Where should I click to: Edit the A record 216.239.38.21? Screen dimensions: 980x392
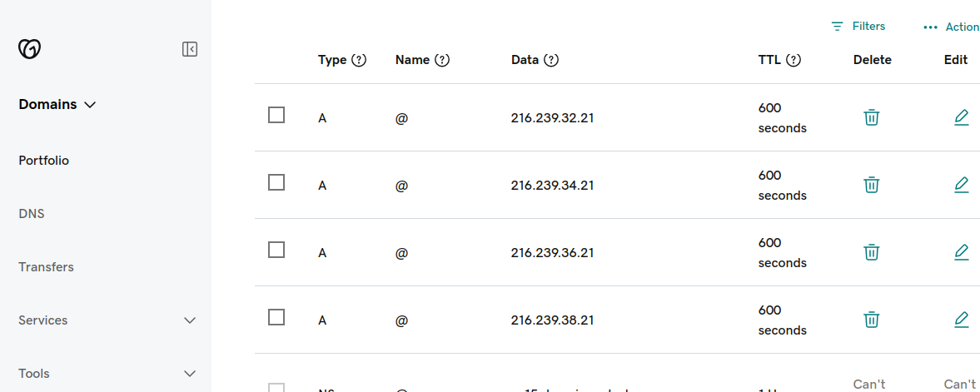coord(962,320)
